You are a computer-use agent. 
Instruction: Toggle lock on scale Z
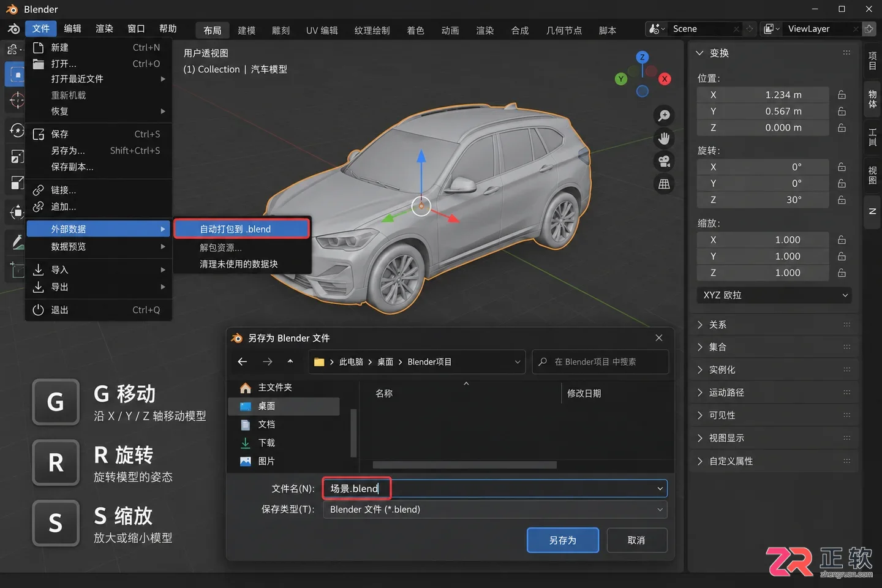tap(842, 273)
